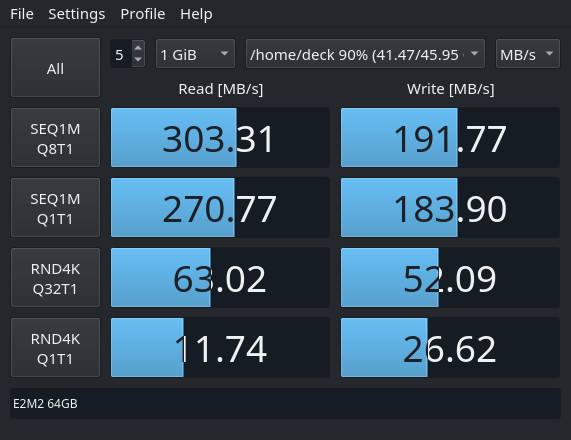Open the Profile menu
The width and height of the screenshot is (571, 440).
(143, 14)
